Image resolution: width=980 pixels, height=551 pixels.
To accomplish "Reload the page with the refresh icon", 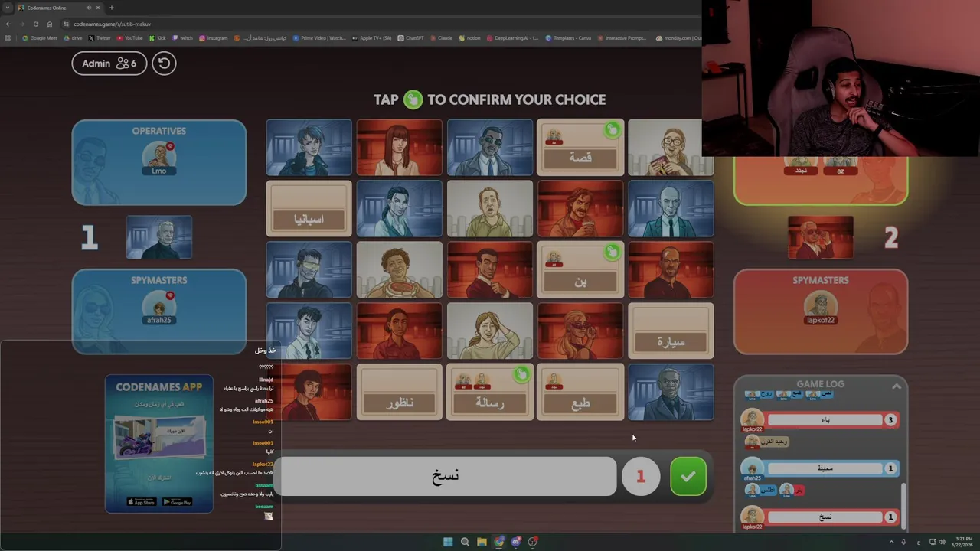I will tap(35, 24).
